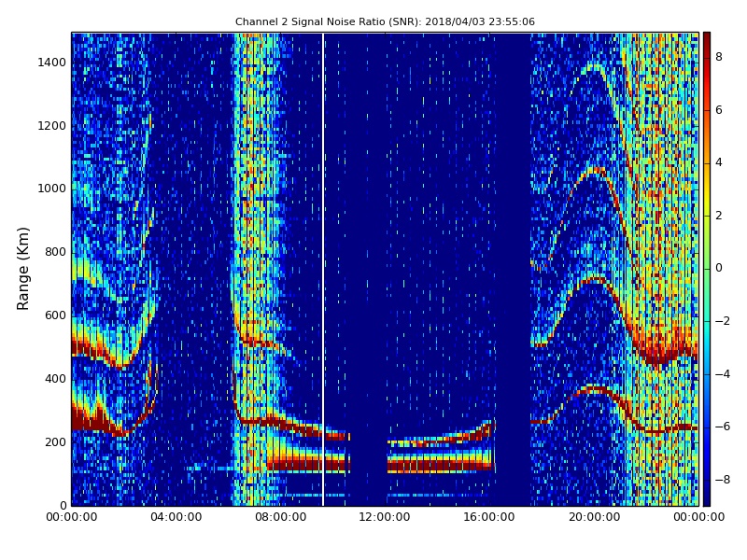Image resolution: width=747 pixels, height=560 pixels.
Task: Click the y-axis tick label '600'
Action: (x=56, y=315)
